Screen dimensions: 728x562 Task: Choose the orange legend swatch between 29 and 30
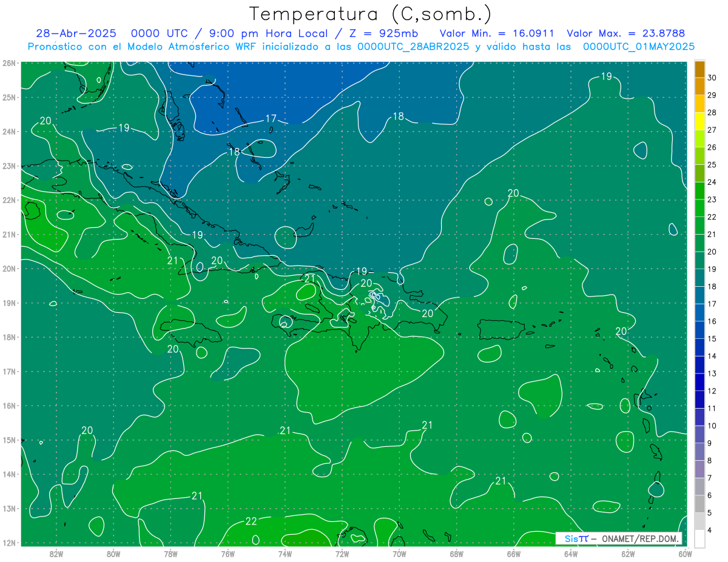point(699,86)
